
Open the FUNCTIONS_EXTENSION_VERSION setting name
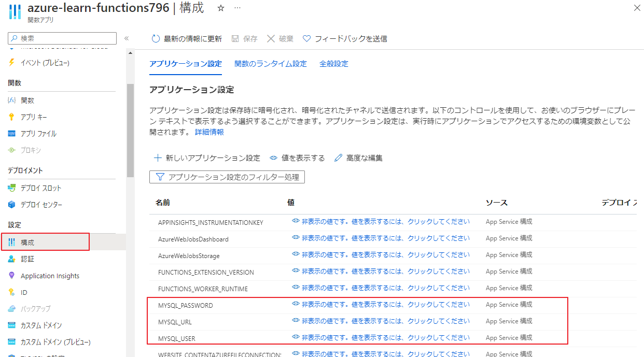[206, 273]
